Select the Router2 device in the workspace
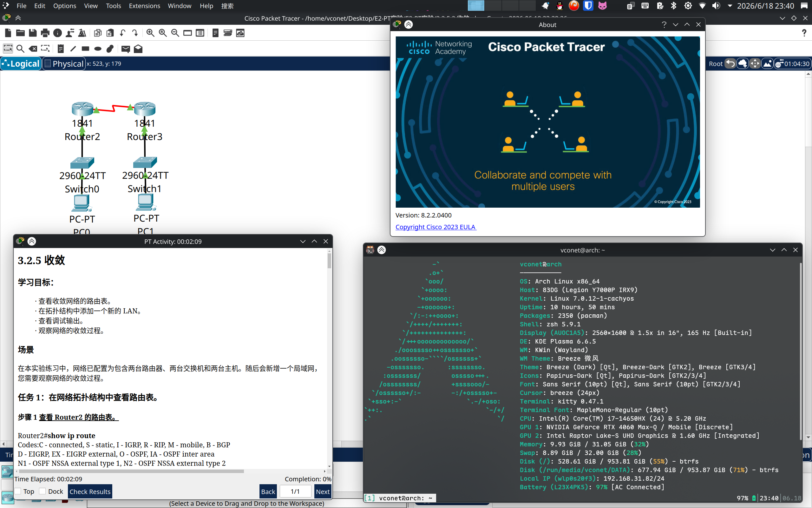The height and width of the screenshot is (508, 812). click(x=82, y=109)
